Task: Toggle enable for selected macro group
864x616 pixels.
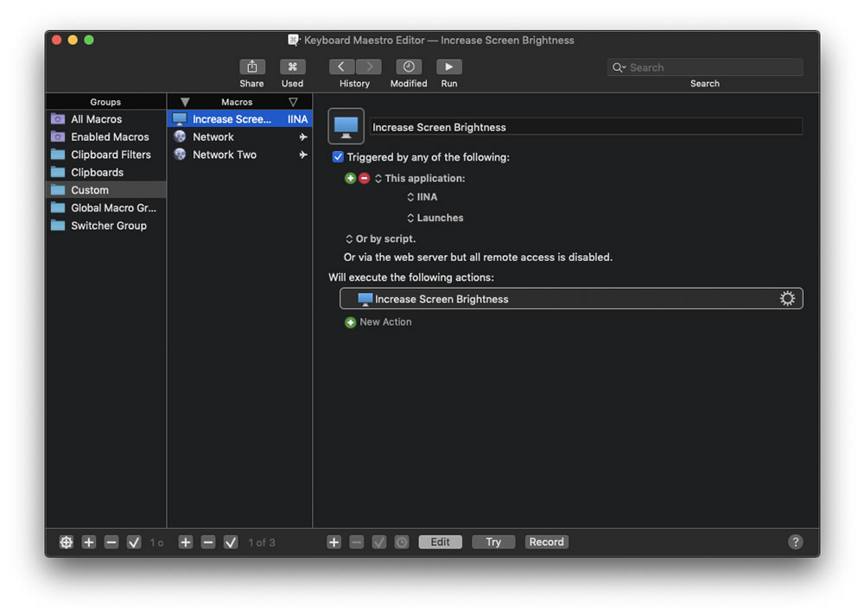Action: pyautogui.click(x=134, y=543)
